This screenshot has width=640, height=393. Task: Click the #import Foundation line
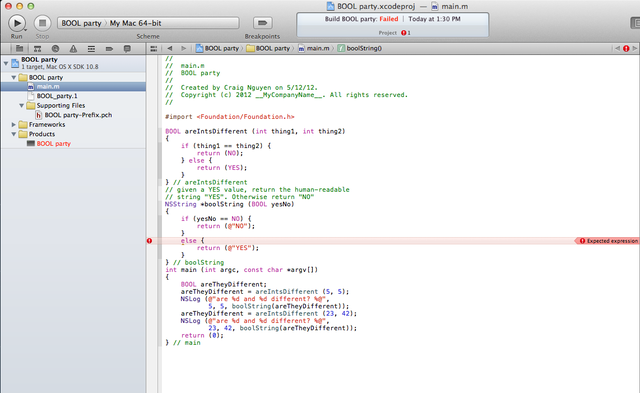[230, 117]
